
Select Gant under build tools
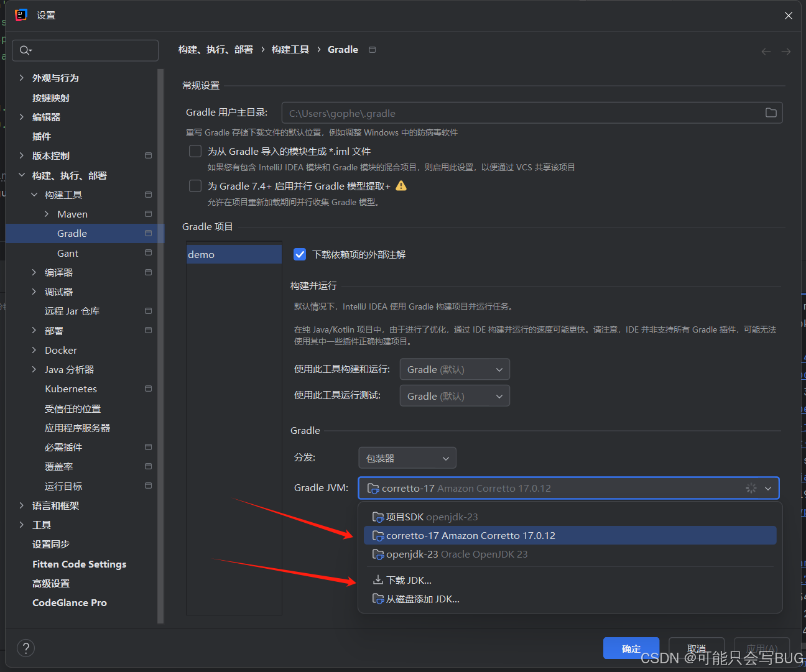pos(68,253)
